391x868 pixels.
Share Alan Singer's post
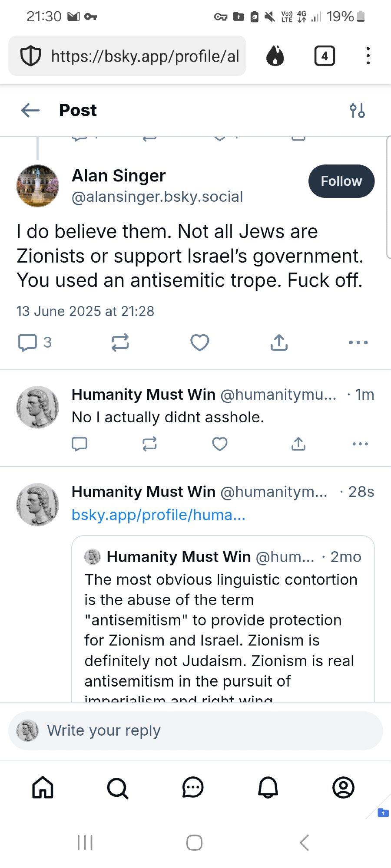pos(279,342)
